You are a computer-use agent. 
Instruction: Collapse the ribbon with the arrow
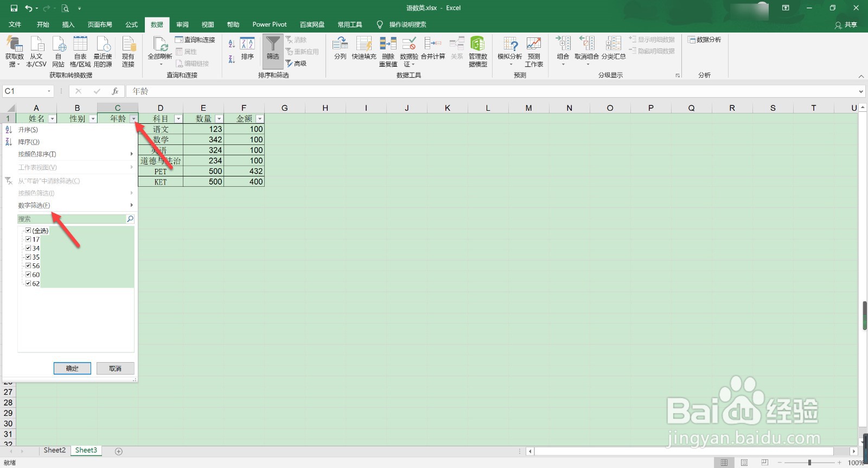coord(861,76)
